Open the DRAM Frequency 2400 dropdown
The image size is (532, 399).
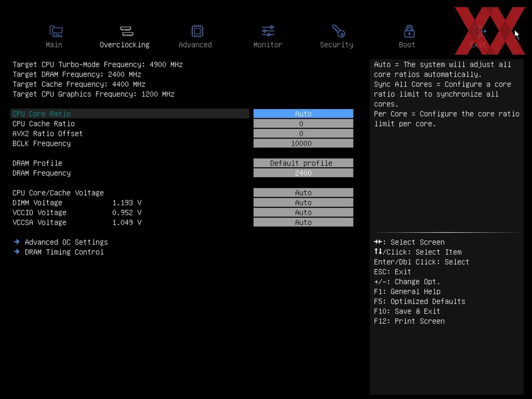[303, 173]
